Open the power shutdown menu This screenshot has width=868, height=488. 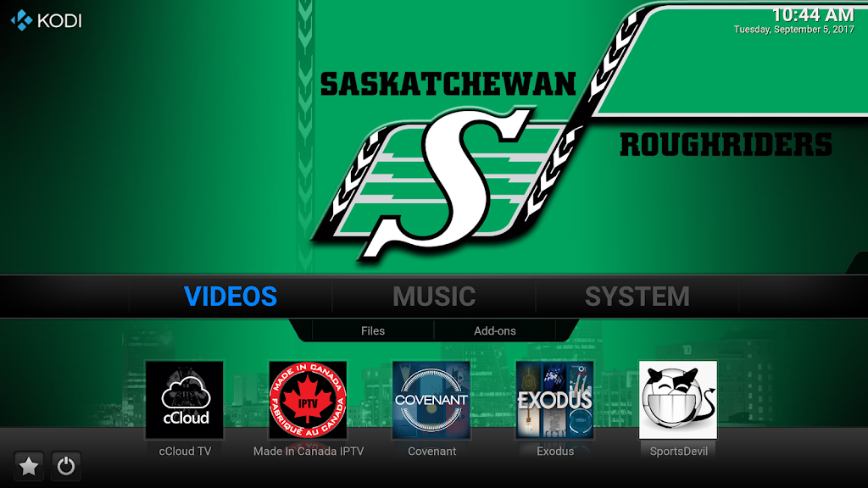point(66,467)
